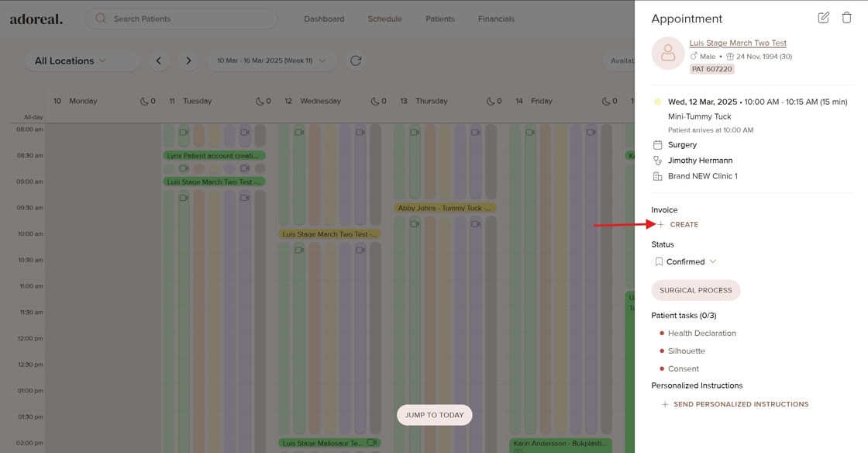This screenshot has height=453, width=868.
Task: Click the moon icon on Monday header
Action: click(144, 101)
